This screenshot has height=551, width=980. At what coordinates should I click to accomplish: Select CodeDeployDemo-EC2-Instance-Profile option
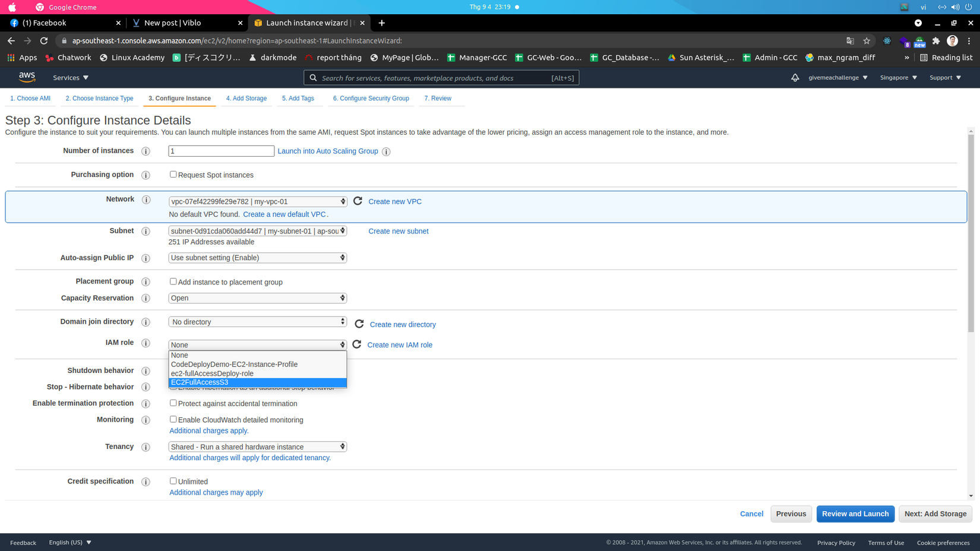coord(258,364)
